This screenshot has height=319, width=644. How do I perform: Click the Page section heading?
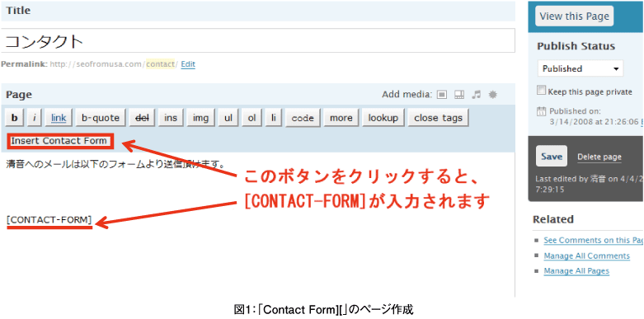click(x=19, y=95)
